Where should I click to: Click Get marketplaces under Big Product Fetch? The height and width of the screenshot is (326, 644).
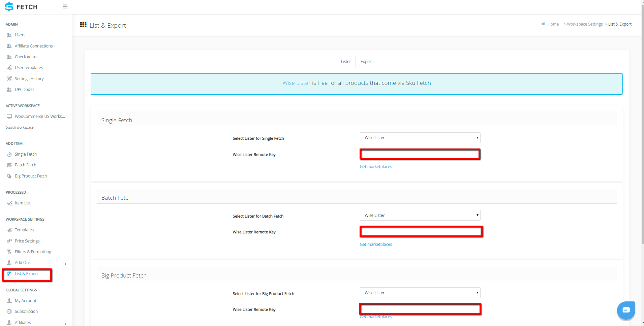click(376, 317)
